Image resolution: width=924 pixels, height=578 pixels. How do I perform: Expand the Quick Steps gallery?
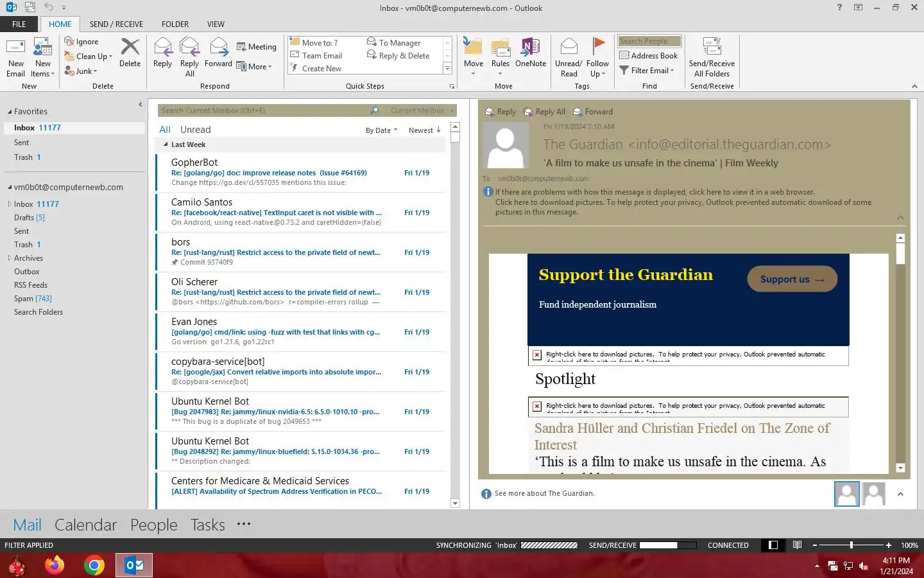tap(447, 69)
